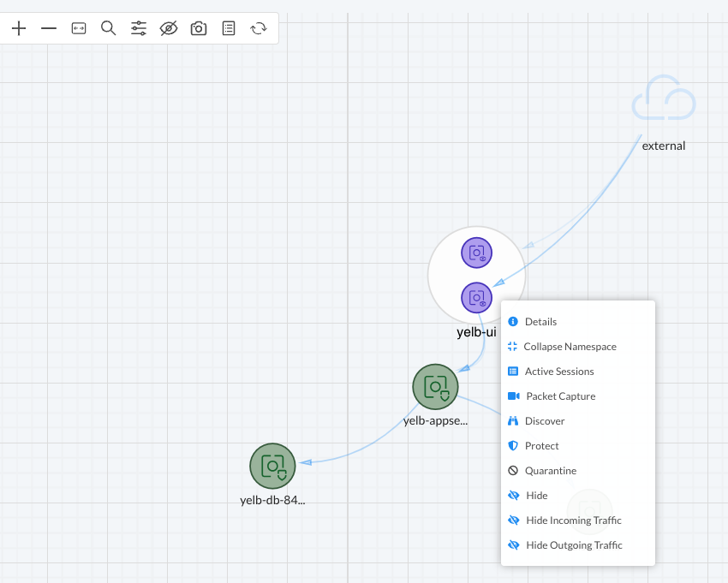Set node to Discover mode
728x583 pixels.
pos(578,421)
